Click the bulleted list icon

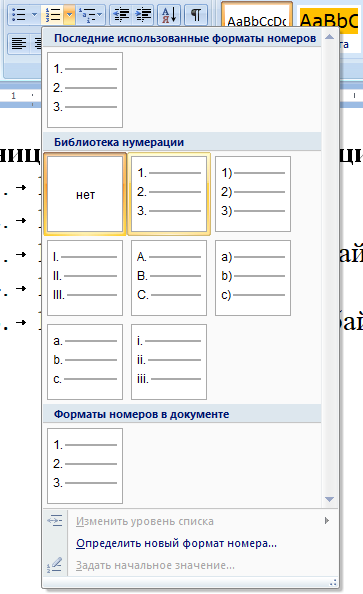18,15
